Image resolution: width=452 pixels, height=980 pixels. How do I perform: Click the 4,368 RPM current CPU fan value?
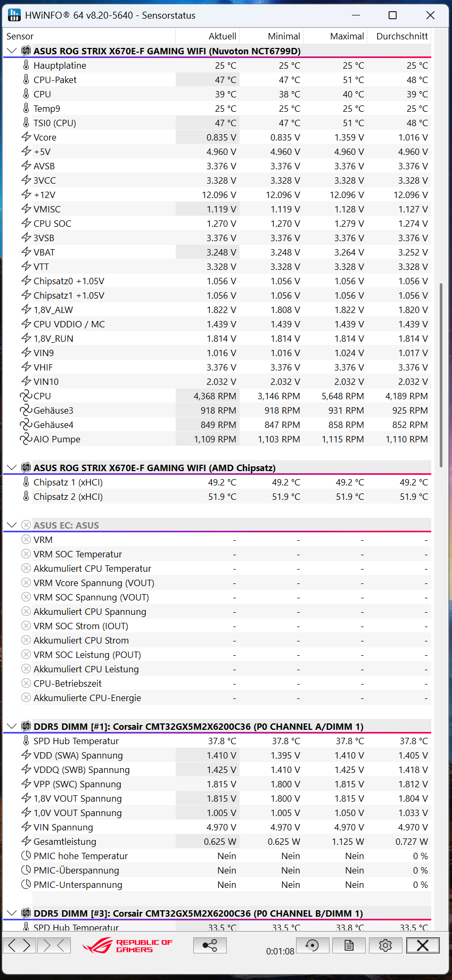pyautogui.click(x=215, y=396)
